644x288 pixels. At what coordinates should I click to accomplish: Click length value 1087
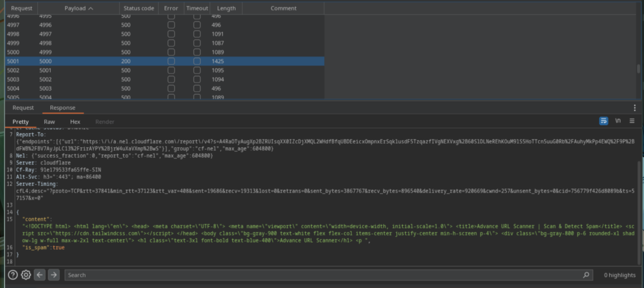click(218, 43)
